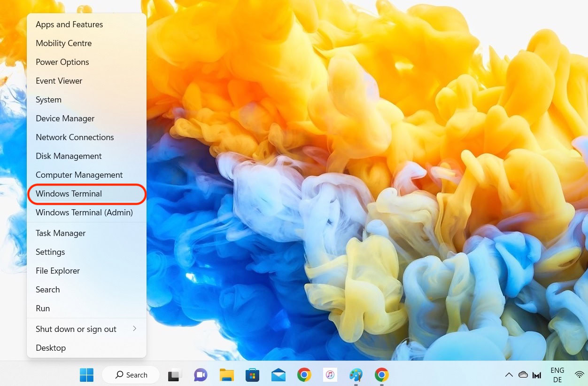Open the ENG DE language switcher
Image resolution: width=588 pixels, height=386 pixels.
[557, 375]
